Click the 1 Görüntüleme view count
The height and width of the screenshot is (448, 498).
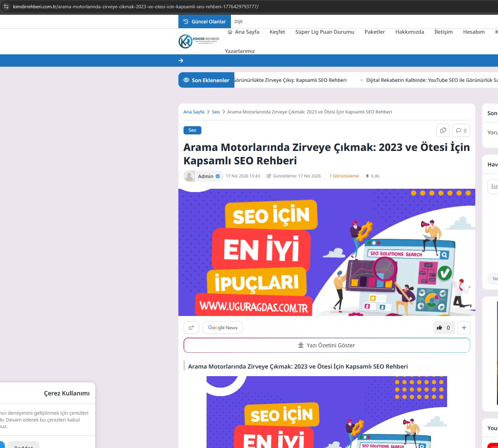344,176
